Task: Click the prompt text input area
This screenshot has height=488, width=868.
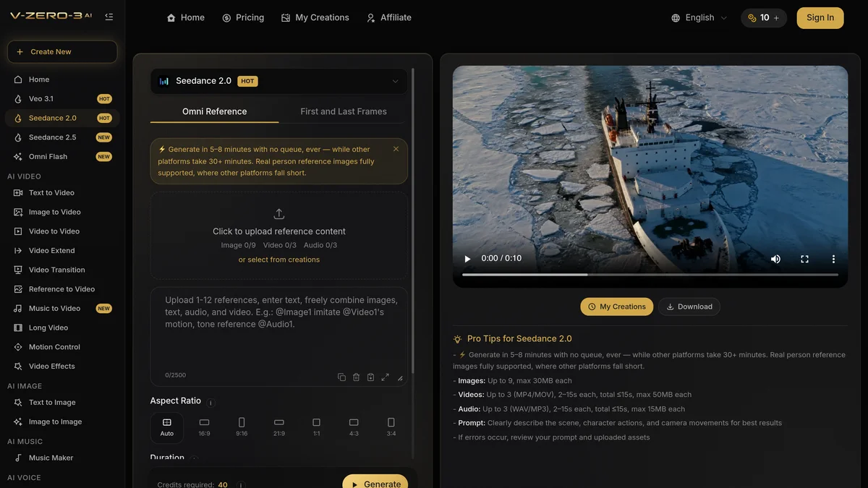Action: click(x=279, y=329)
